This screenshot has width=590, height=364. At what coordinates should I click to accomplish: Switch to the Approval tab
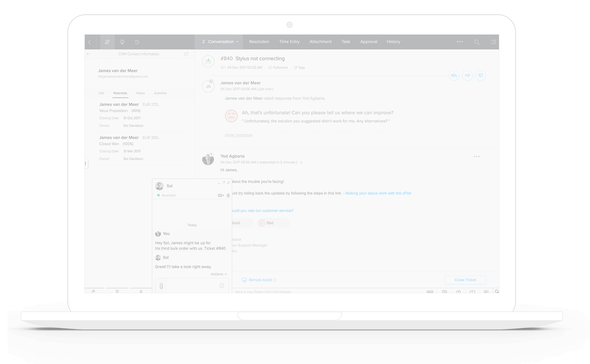[368, 41]
